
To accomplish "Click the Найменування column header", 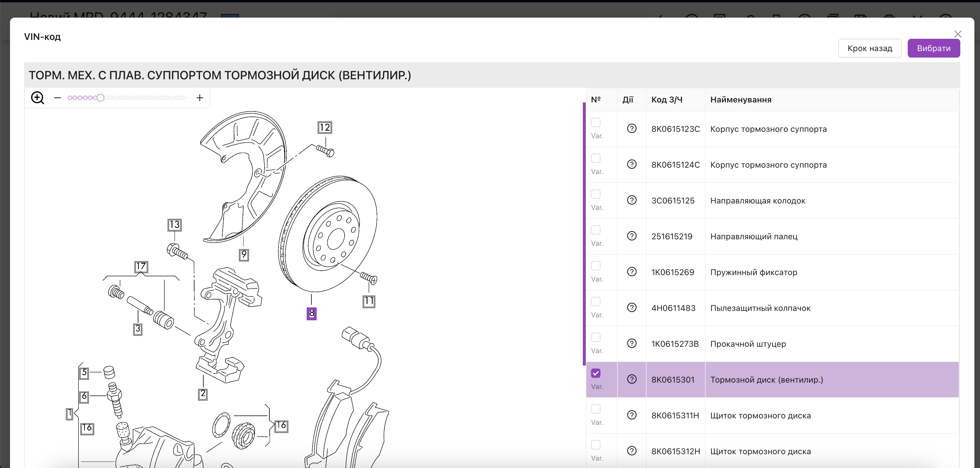I will (741, 100).
